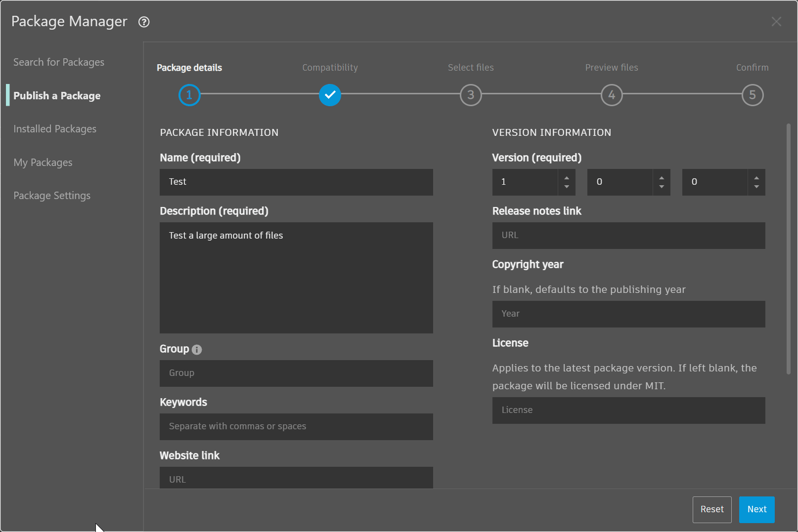
Task: Increase the patch version number
Action: [x=756, y=178]
